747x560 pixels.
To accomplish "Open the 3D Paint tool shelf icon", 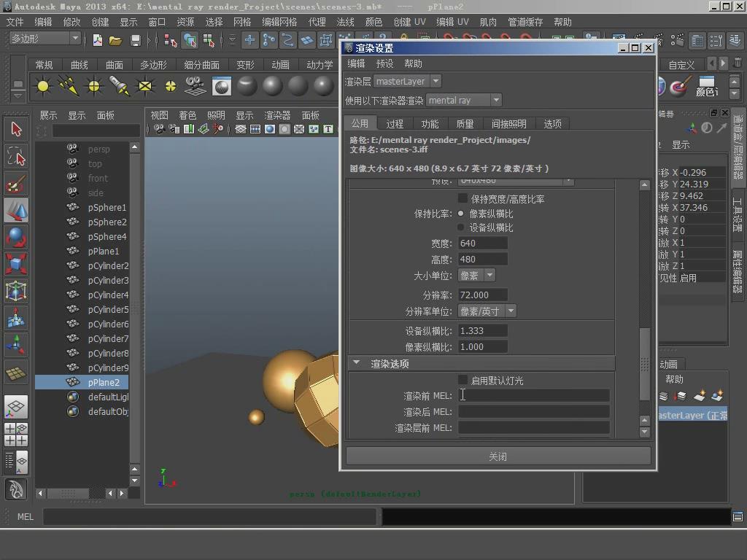I will pyautogui.click(x=681, y=86).
